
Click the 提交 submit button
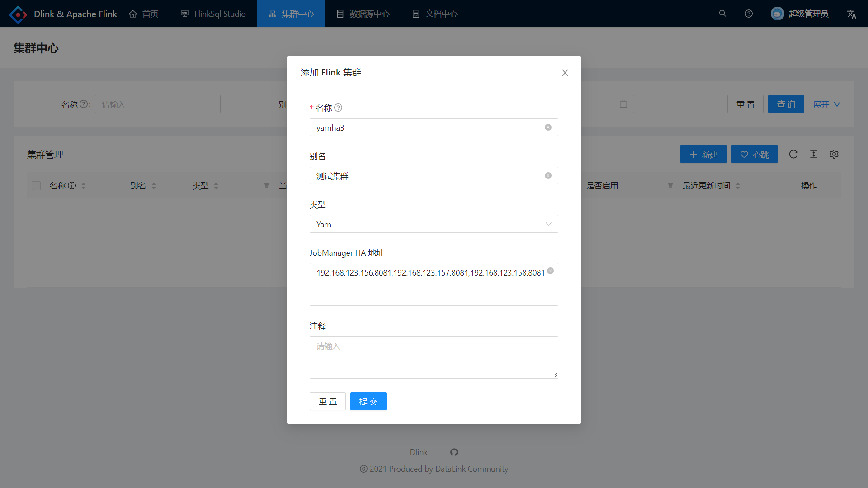click(368, 401)
